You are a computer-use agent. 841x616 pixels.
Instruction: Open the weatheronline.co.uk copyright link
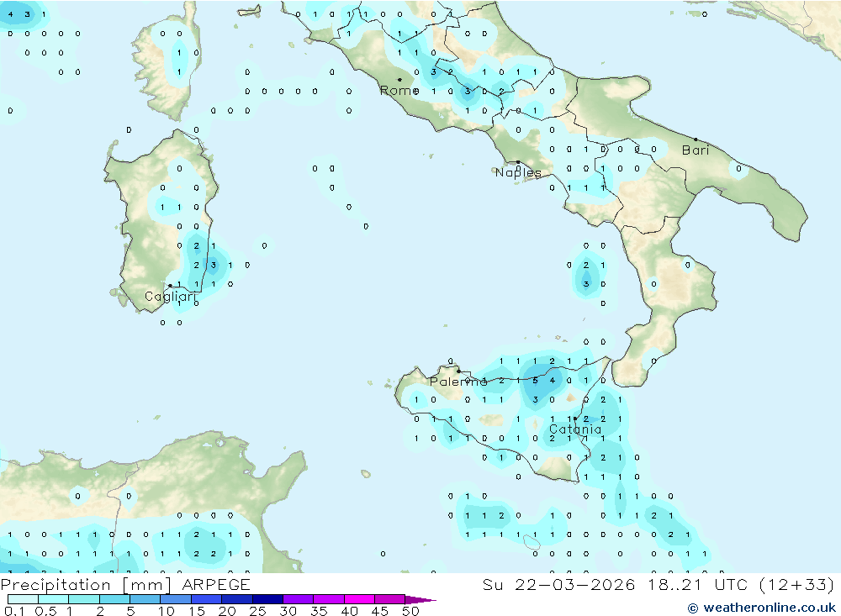pyautogui.click(x=762, y=608)
